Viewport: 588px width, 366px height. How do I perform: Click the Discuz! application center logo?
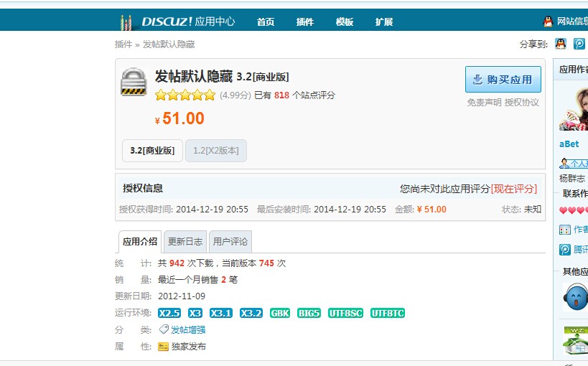click(x=177, y=21)
